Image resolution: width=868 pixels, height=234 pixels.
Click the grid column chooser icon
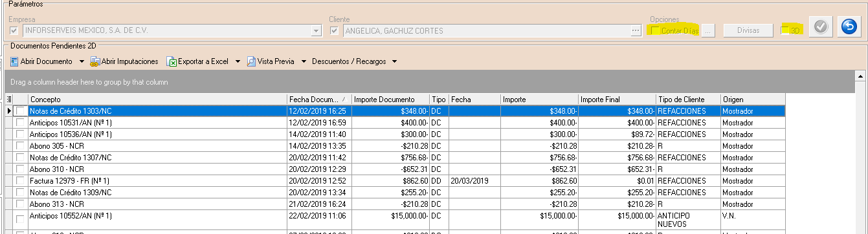[9, 99]
